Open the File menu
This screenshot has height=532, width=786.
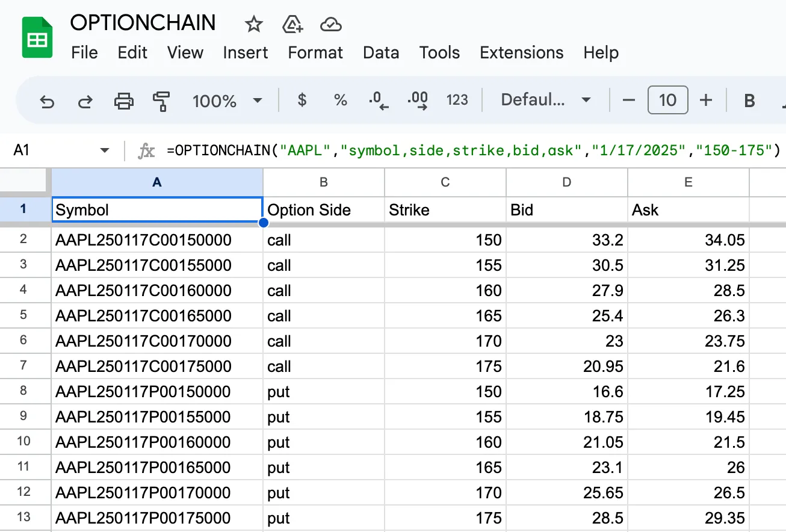pyautogui.click(x=84, y=52)
